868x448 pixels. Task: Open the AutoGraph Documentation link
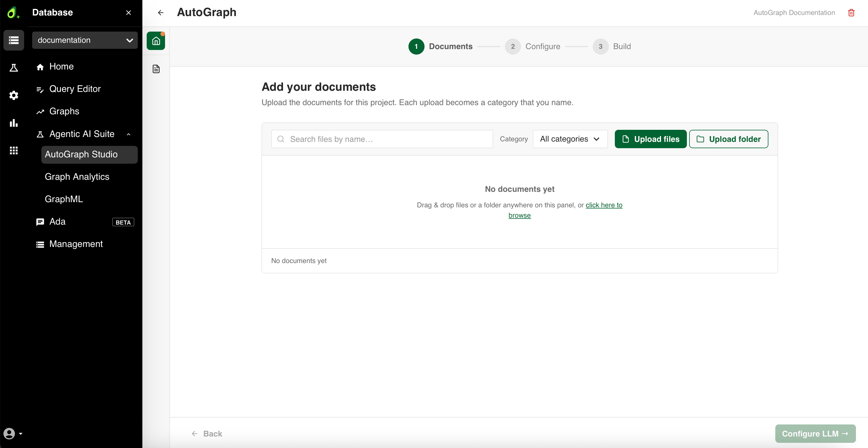(x=794, y=12)
